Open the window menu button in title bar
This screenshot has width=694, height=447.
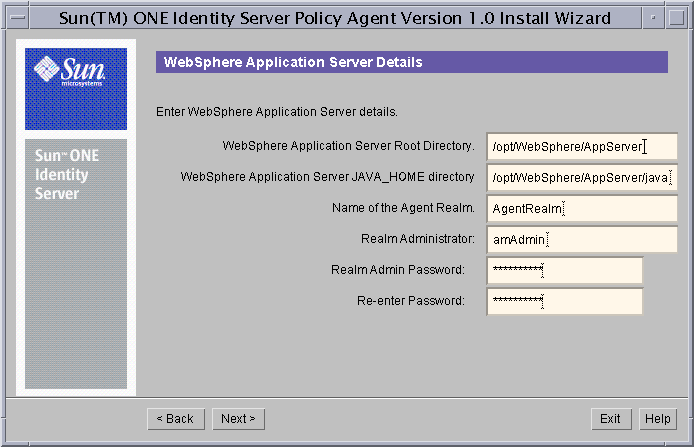(x=18, y=18)
